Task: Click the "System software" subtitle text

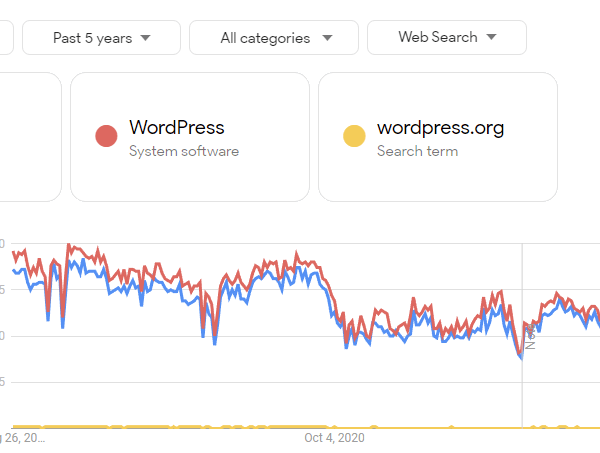Action: pyautogui.click(x=184, y=151)
